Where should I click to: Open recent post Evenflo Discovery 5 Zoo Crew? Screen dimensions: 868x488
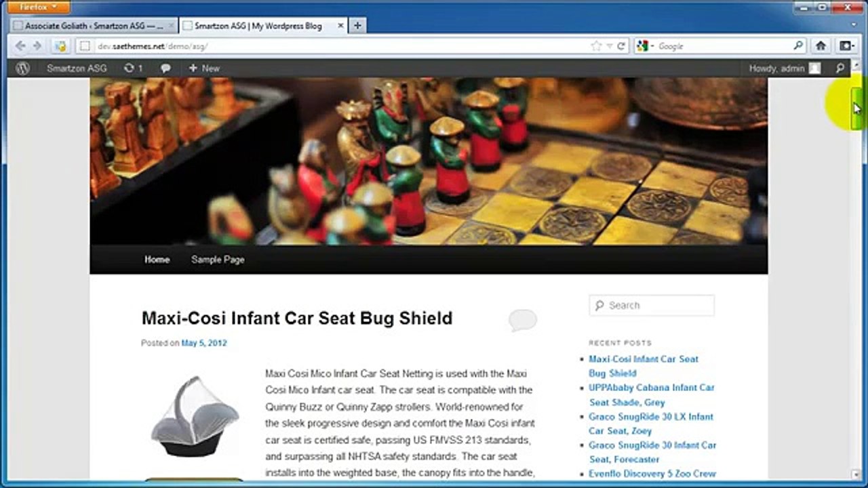tap(652, 474)
